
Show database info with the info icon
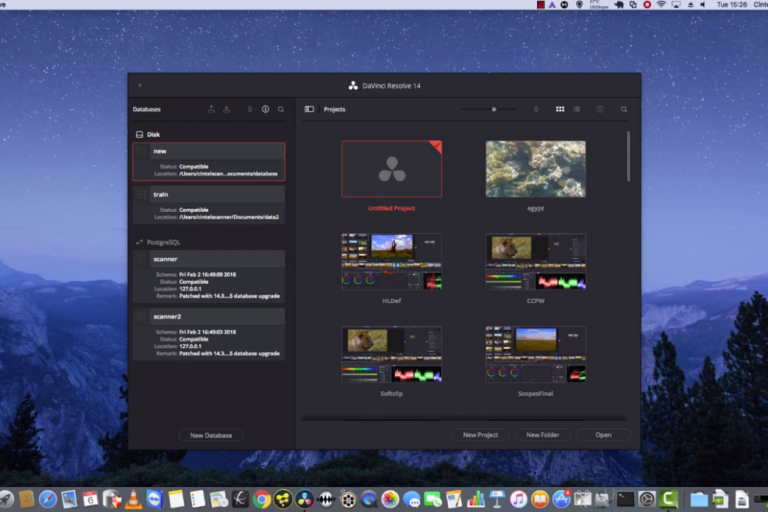[265, 109]
